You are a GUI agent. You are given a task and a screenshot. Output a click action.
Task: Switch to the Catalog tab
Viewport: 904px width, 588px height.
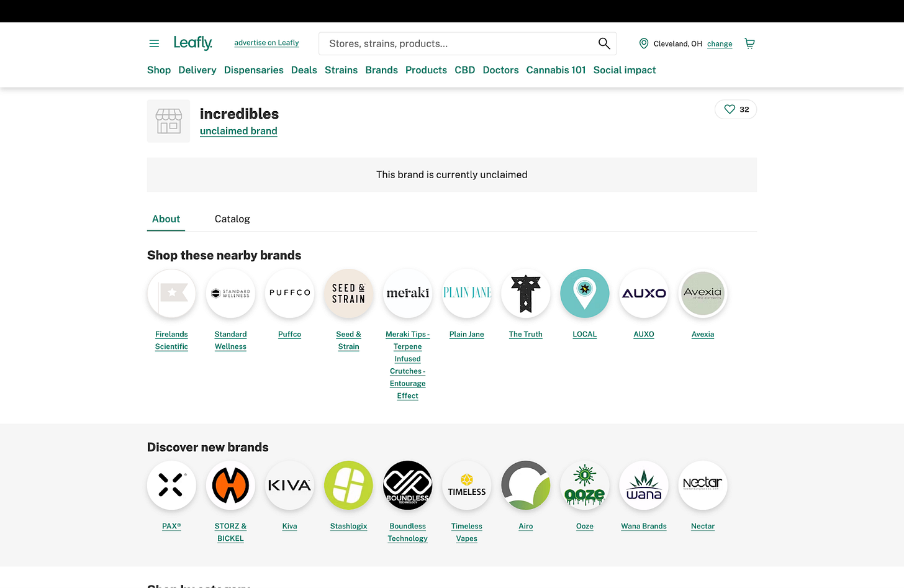coord(232,219)
